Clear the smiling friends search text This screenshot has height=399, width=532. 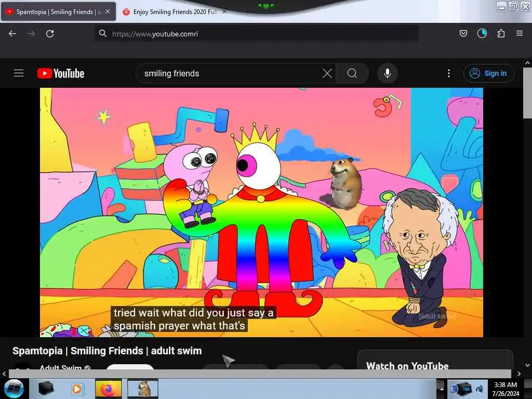pos(327,73)
